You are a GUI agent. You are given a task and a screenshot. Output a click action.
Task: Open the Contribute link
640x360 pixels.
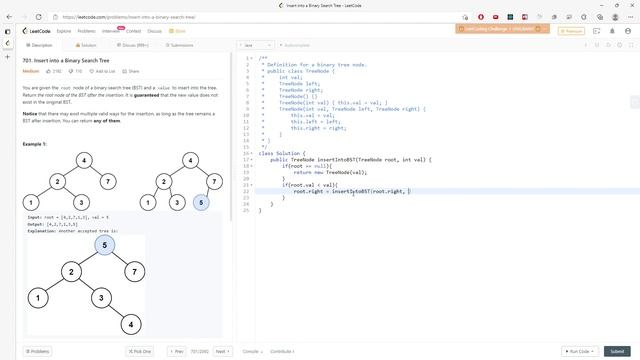pyautogui.click(x=282, y=351)
